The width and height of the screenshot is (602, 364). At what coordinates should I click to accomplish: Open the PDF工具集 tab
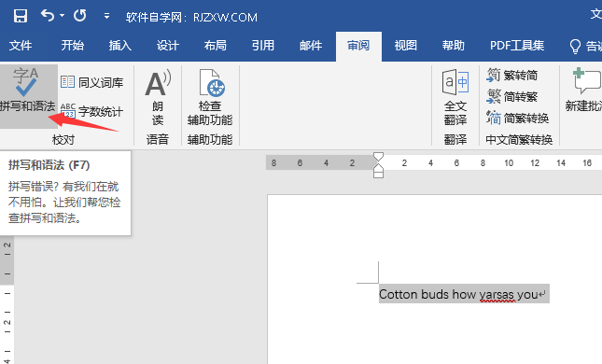pos(517,46)
